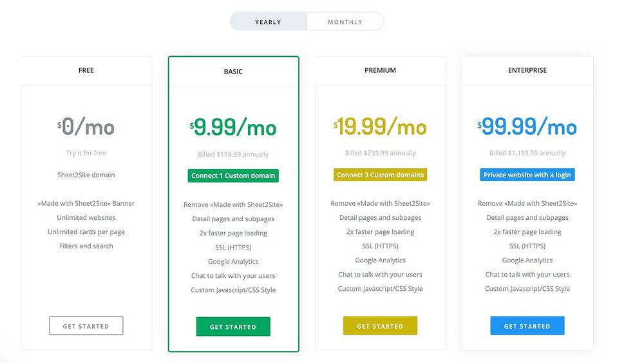
Task: Switch billing toggle to Monthly
Action: click(345, 22)
